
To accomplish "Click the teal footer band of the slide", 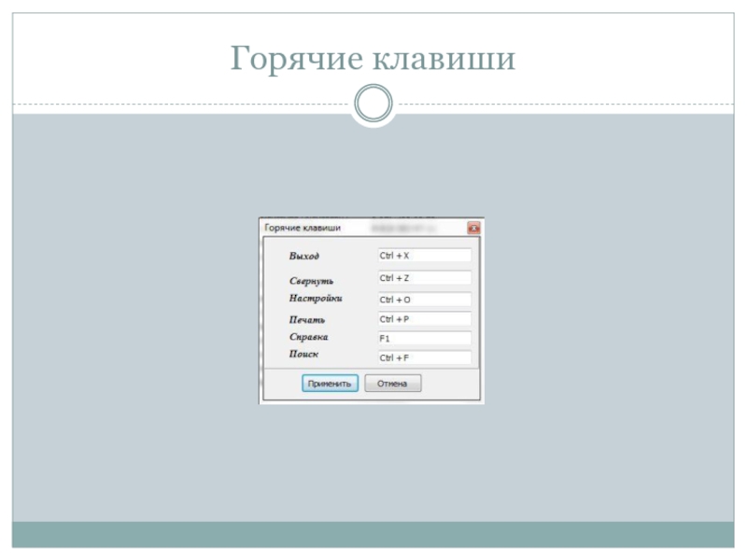I will tap(373, 534).
